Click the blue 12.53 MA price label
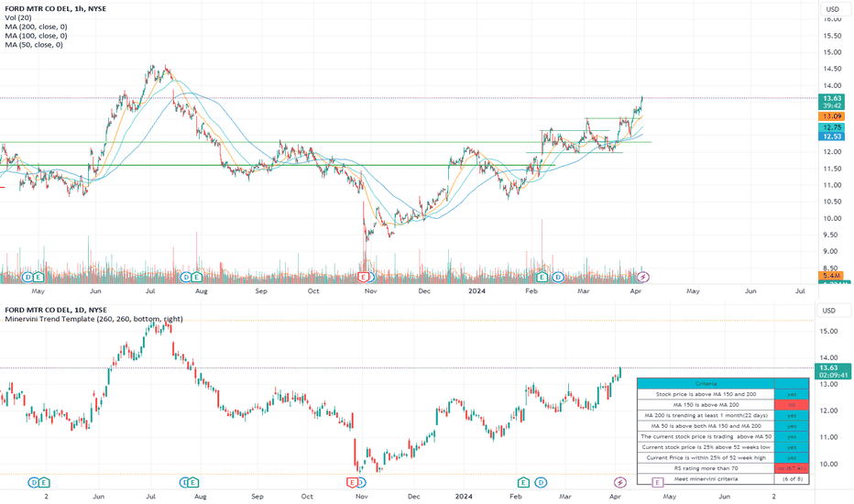Screen dimensions: 854x504 [832, 137]
